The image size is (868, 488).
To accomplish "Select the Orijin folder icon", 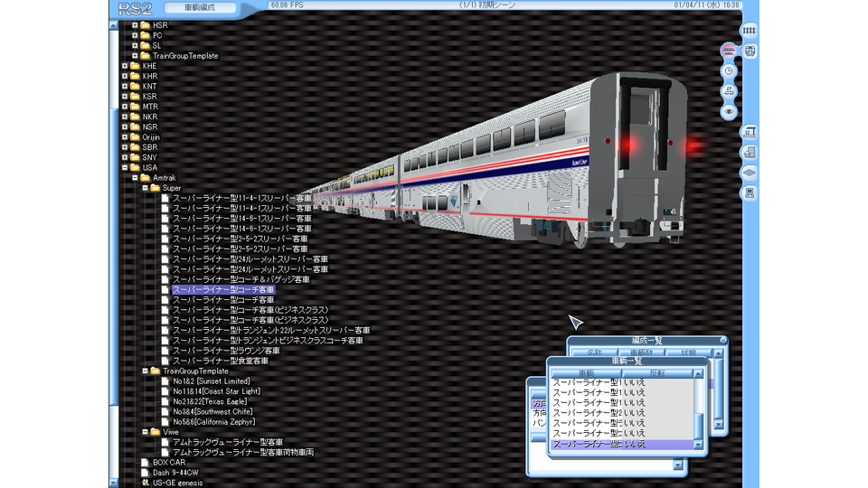I will point(135,137).
